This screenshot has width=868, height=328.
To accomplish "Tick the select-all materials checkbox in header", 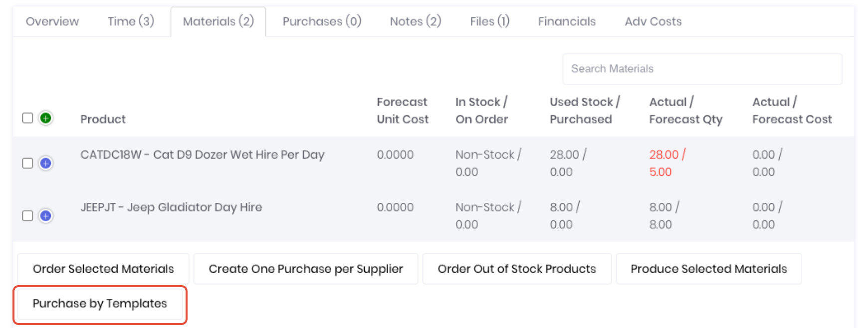I will pyautogui.click(x=27, y=118).
